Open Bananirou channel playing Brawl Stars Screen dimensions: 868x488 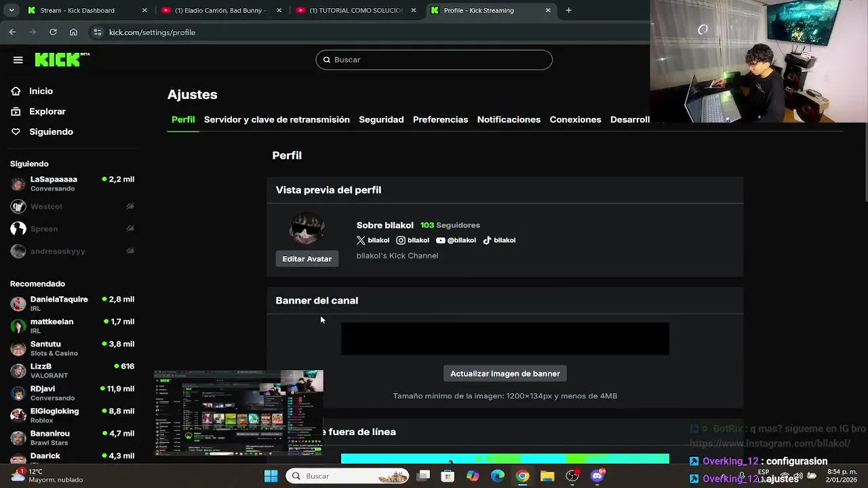(73, 438)
